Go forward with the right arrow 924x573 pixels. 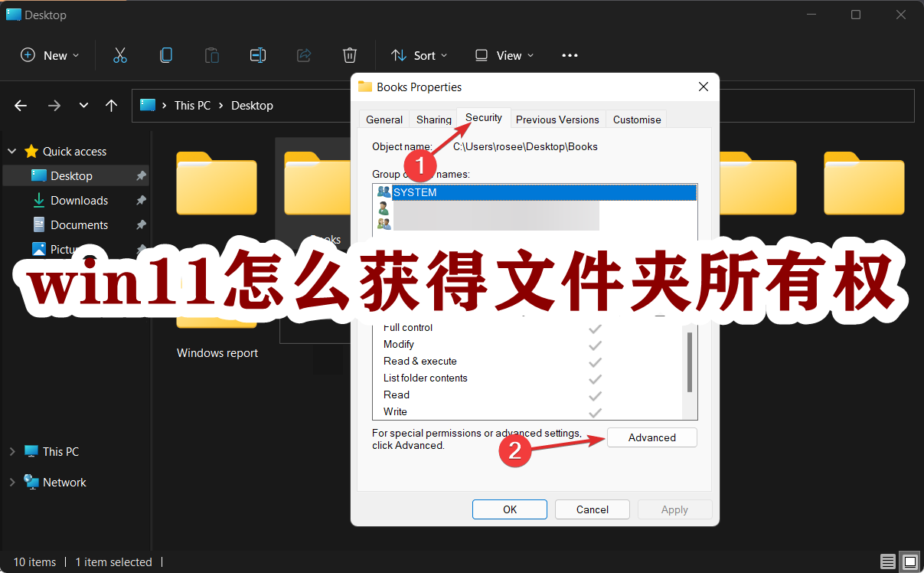point(54,106)
